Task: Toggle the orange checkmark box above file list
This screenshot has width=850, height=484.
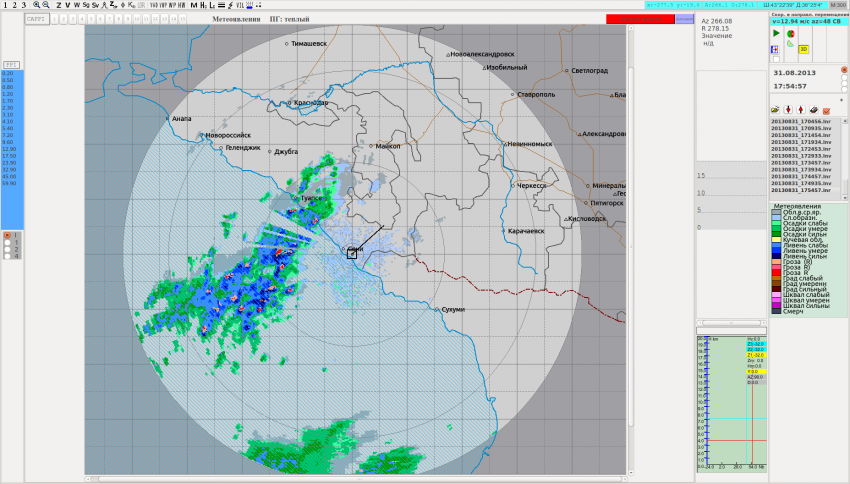Action: coord(828,110)
